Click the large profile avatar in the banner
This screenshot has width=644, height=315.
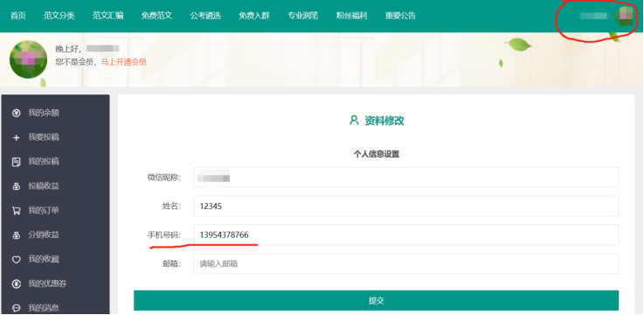point(28,59)
